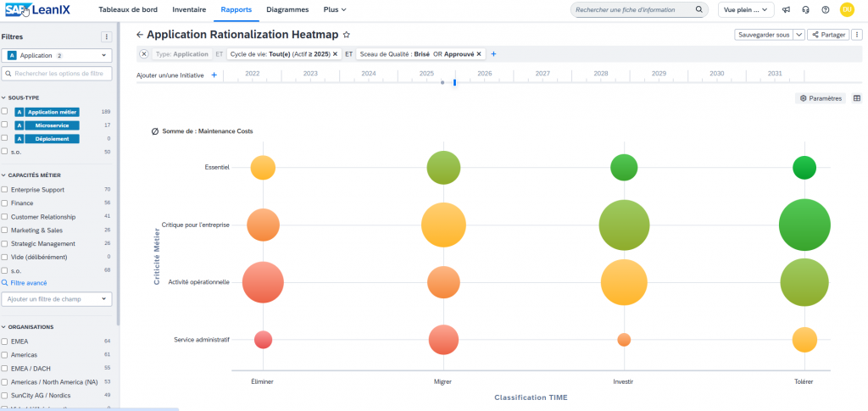868x411 pixels.
Task: Go to the Inventaire tab
Action: 188,10
